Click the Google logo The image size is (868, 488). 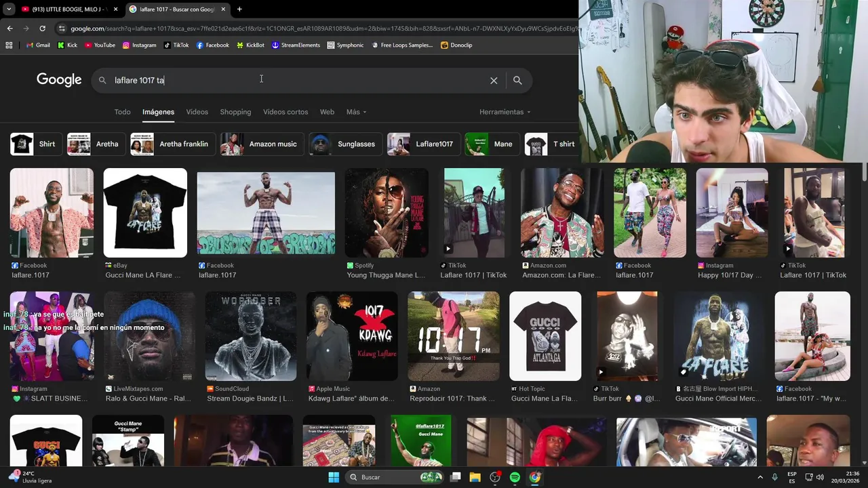pos(59,80)
